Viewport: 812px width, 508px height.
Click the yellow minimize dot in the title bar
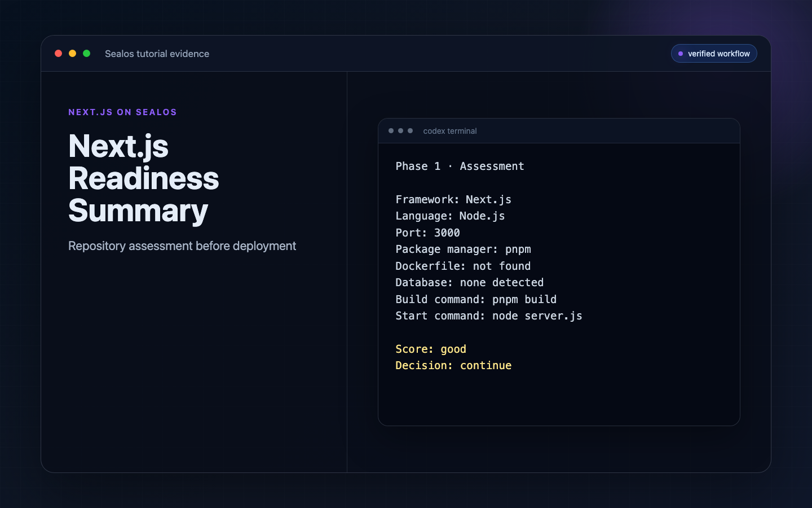pyautogui.click(x=72, y=54)
